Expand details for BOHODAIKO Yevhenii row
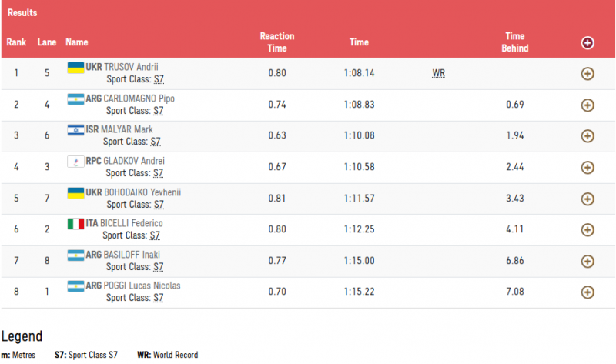Viewport: 616px width, 364px height. [x=588, y=199]
